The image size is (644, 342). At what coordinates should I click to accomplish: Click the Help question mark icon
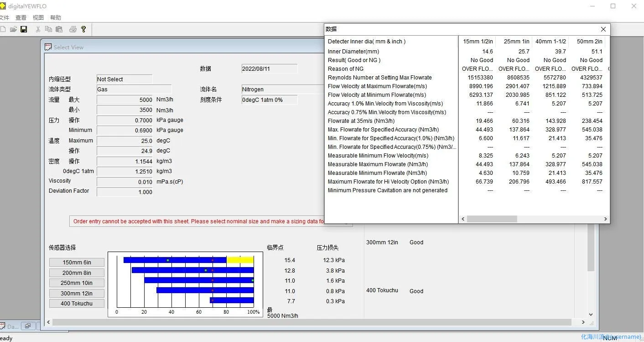pyautogui.click(x=83, y=29)
